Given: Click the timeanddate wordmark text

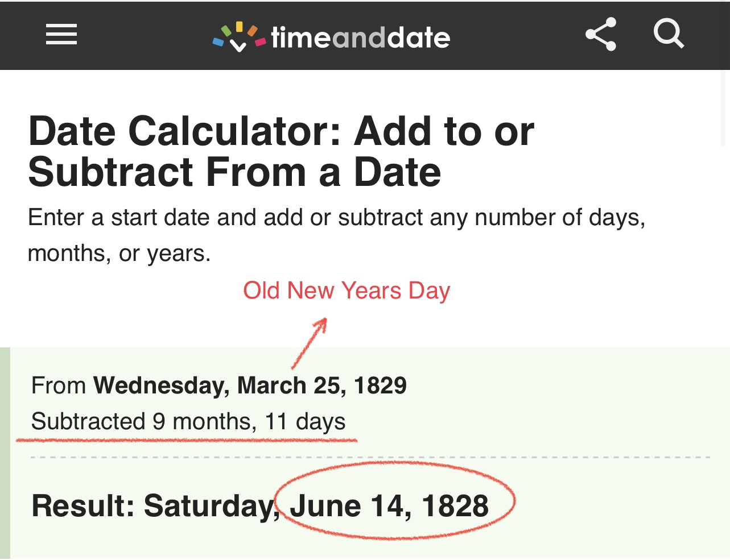Looking at the screenshot, I should (361, 38).
